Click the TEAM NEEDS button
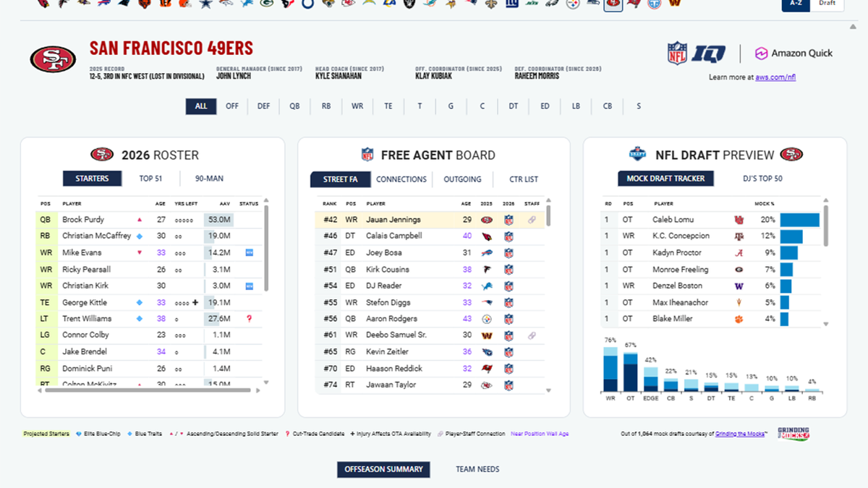 pos(477,468)
